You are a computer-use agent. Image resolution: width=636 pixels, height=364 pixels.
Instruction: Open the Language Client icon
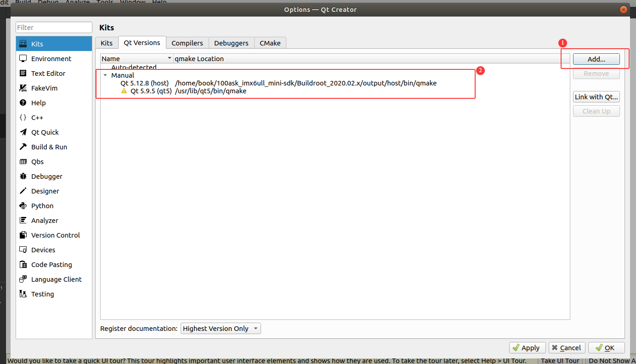pyautogui.click(x=23, y=279)
